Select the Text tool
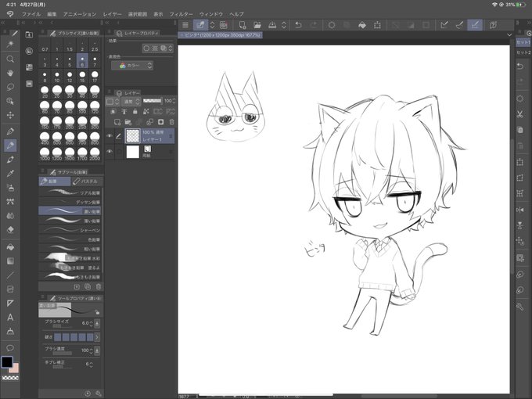 pos(10,318)
